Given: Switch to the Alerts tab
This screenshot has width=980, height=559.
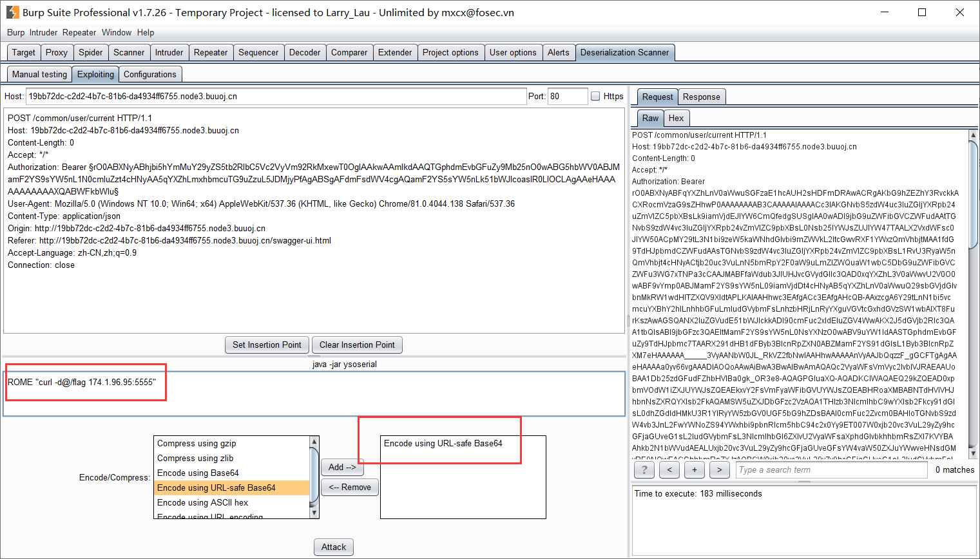Looking at the screenshot, I should click(559, 52).
